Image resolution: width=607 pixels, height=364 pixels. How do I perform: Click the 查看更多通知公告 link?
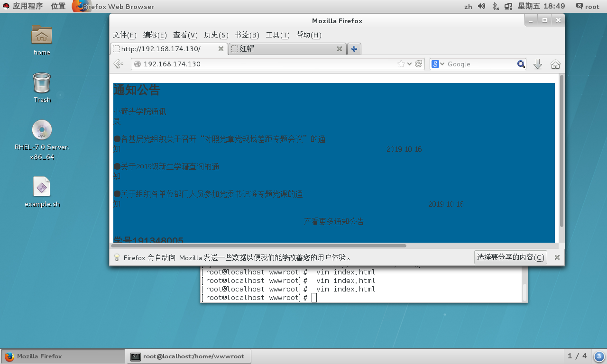(334, 222)
